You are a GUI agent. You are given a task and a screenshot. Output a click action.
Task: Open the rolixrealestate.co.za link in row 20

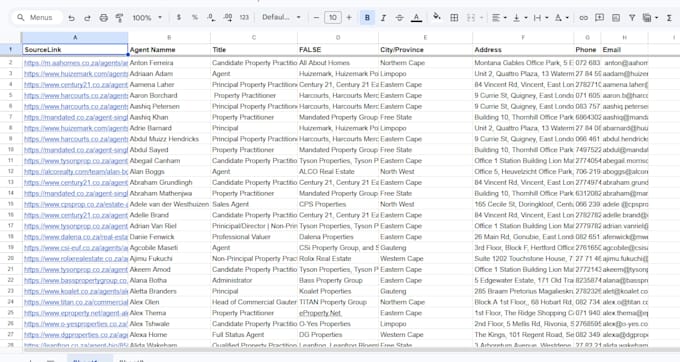(x=76, y=259)
